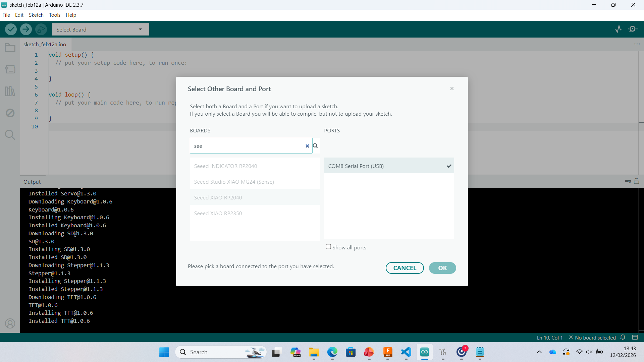Viewport: 644px width, 362px height.
Task: Open the Sketchbook folder sidebar icon
Action: 10,48
